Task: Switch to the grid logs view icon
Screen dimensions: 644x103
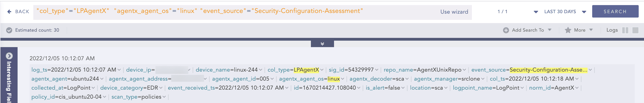Action: pyautogui.click(x=635, y=30)
